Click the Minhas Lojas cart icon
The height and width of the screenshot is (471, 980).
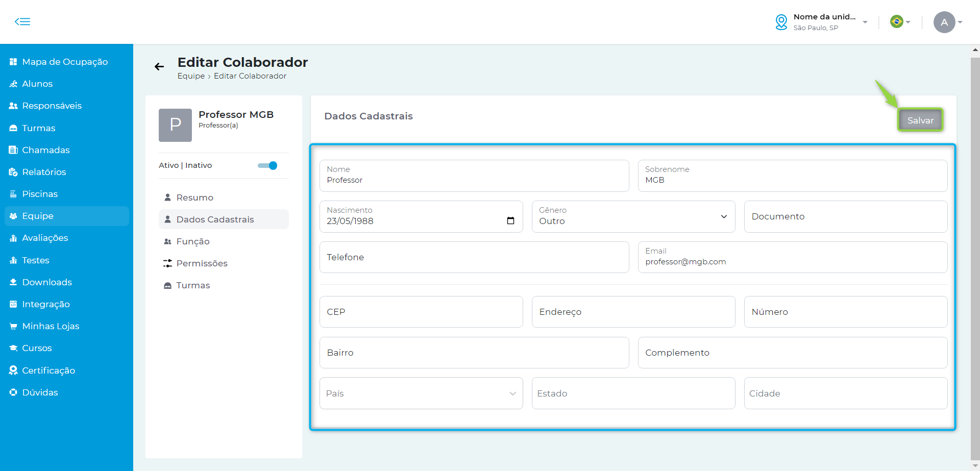click(13, 326)
